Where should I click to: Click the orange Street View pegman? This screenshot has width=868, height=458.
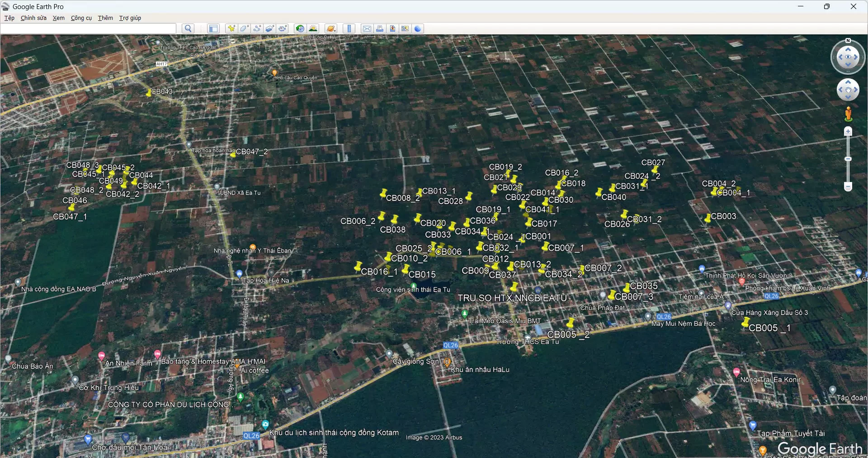[849, 114]
